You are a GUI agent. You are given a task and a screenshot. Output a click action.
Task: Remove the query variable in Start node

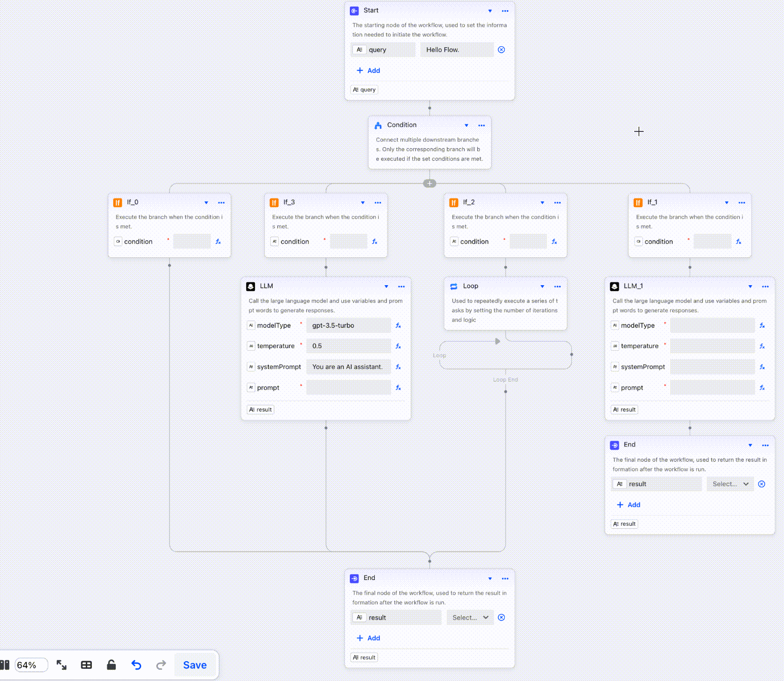click(502, 50)
